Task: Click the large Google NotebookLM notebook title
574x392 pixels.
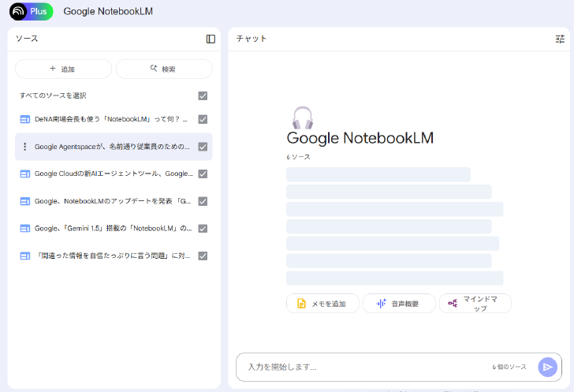Action: click(x=360, y=139)
